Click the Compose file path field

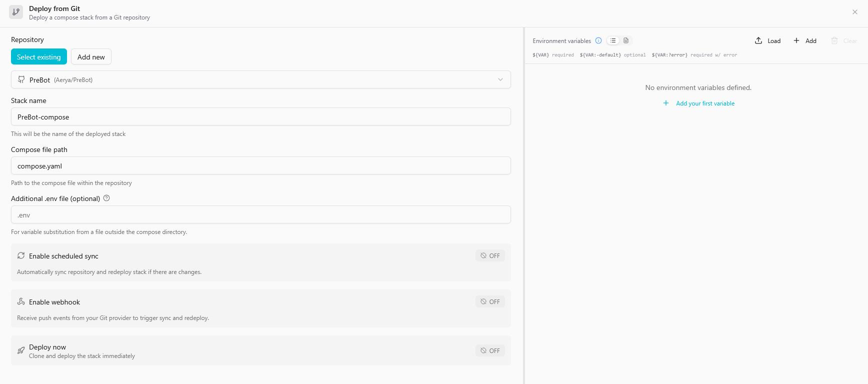click(260, 165)
